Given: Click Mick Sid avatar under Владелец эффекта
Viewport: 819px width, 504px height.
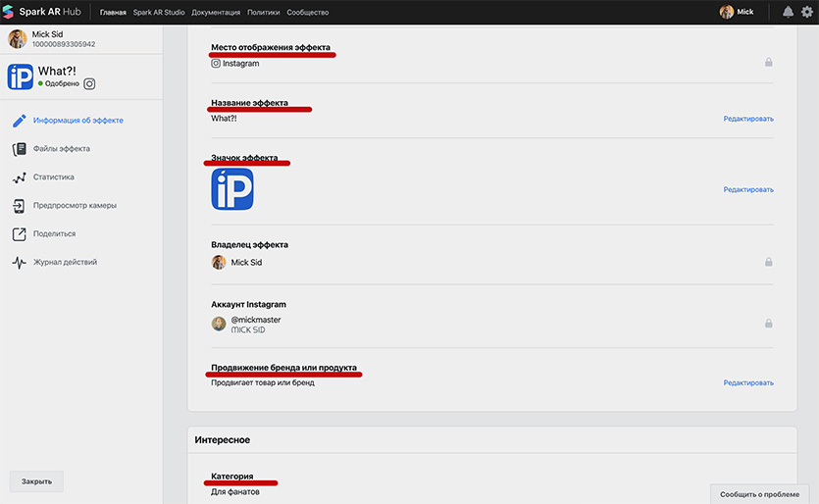Looking at the screenshot, I should 219,262.
